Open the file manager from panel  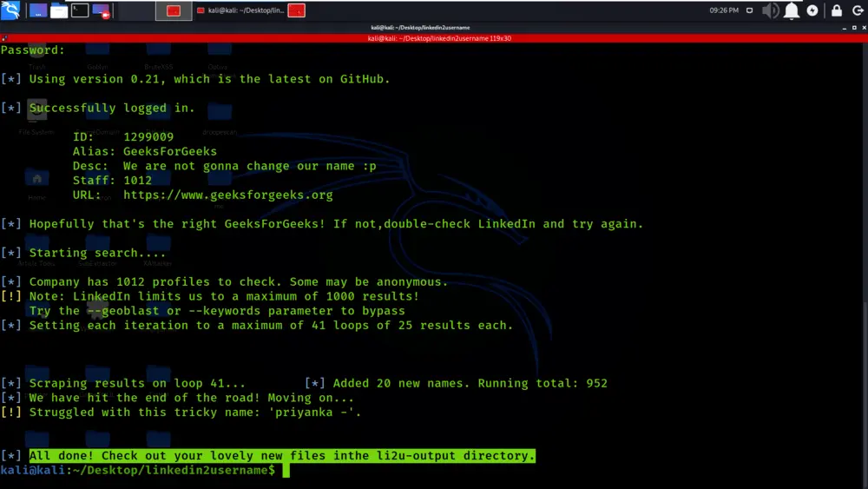click(59, 10)
